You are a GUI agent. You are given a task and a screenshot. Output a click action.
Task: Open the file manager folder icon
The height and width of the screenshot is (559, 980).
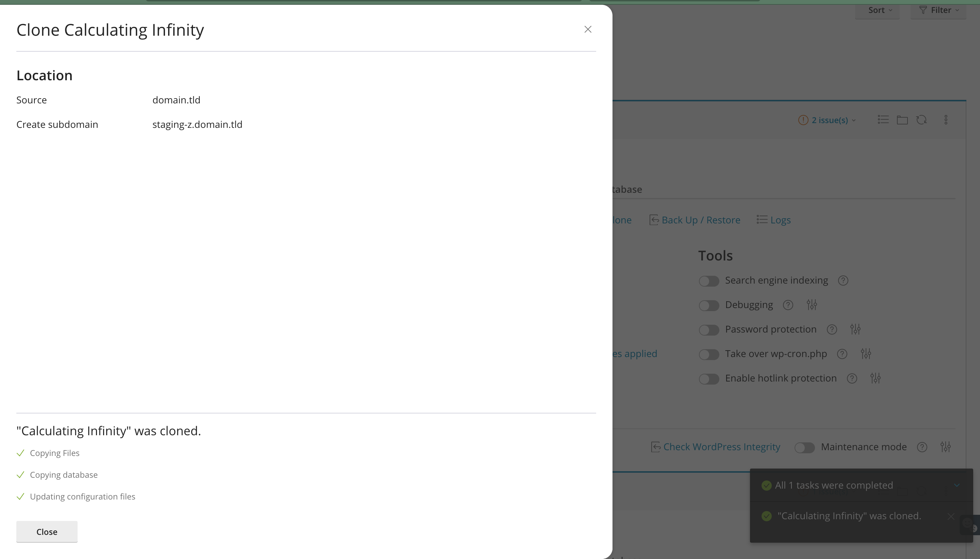click(x=902, y=120)
